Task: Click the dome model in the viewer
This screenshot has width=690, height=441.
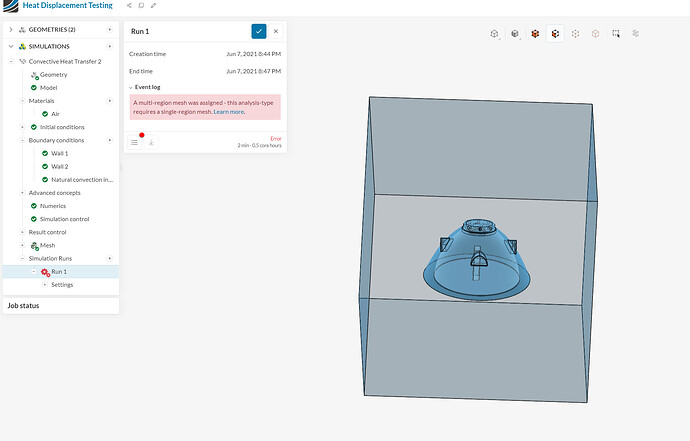Action: pos(477,261)
